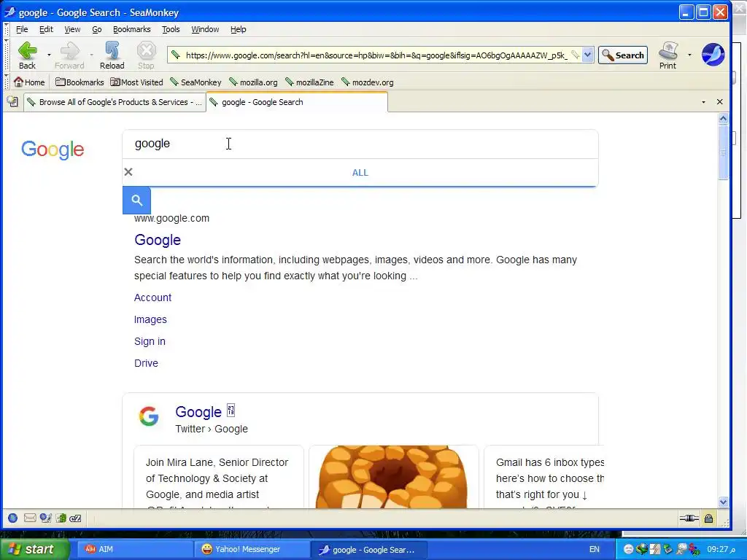Click the online/offline connection icon
Image resolution: width=747 pixels, height=560 pixels.
(689, 518)
